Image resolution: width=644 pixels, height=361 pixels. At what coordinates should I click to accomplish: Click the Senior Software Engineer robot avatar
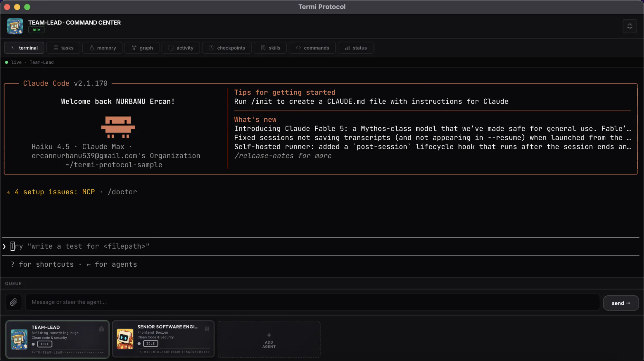pyautogui.click(x=125, y=339)
